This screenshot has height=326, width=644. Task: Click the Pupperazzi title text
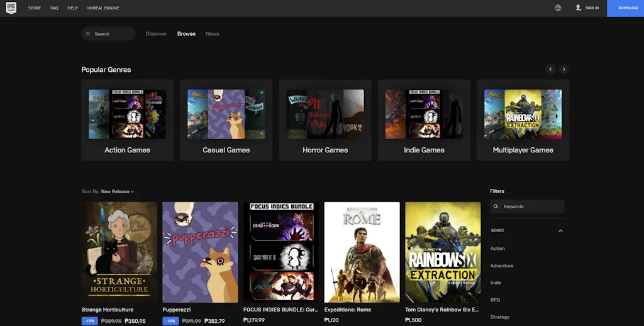177,310
